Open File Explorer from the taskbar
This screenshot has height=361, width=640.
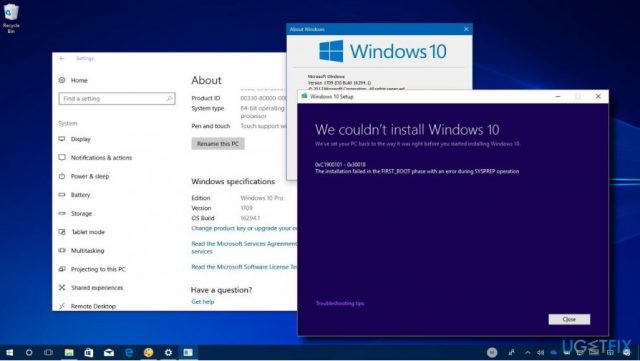pos(69,352)
